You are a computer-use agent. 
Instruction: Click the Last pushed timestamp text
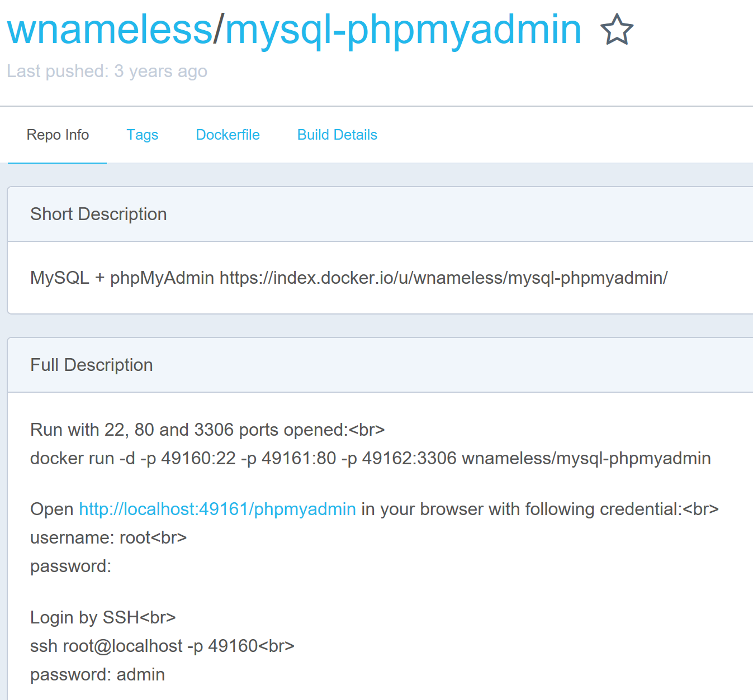(x=107, y=71)
